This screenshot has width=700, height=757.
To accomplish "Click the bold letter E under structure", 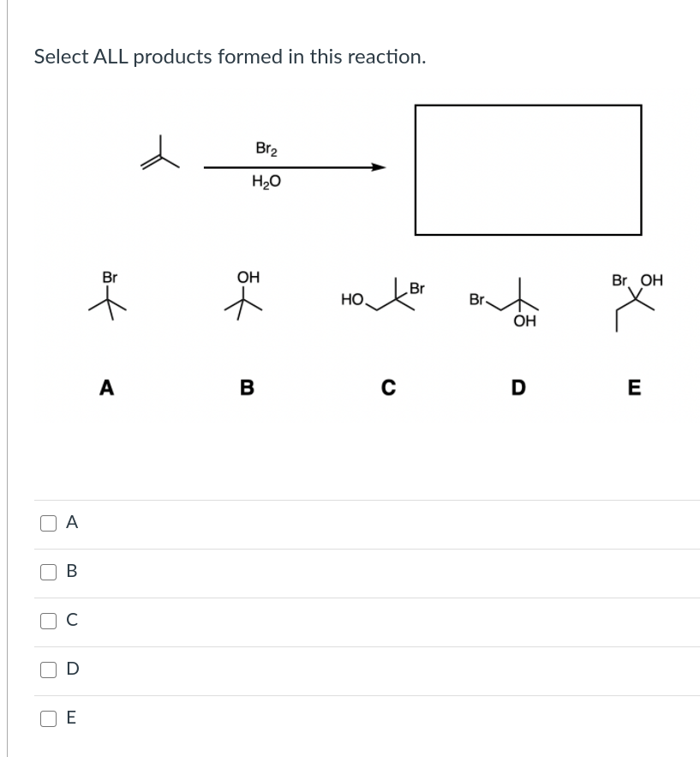I will tap(634, 388).
